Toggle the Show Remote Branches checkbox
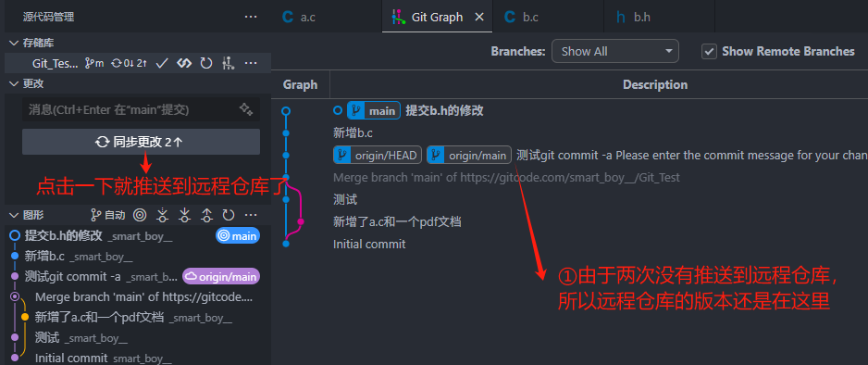Screen dimensions: 868x365 [x=709, y=52]
